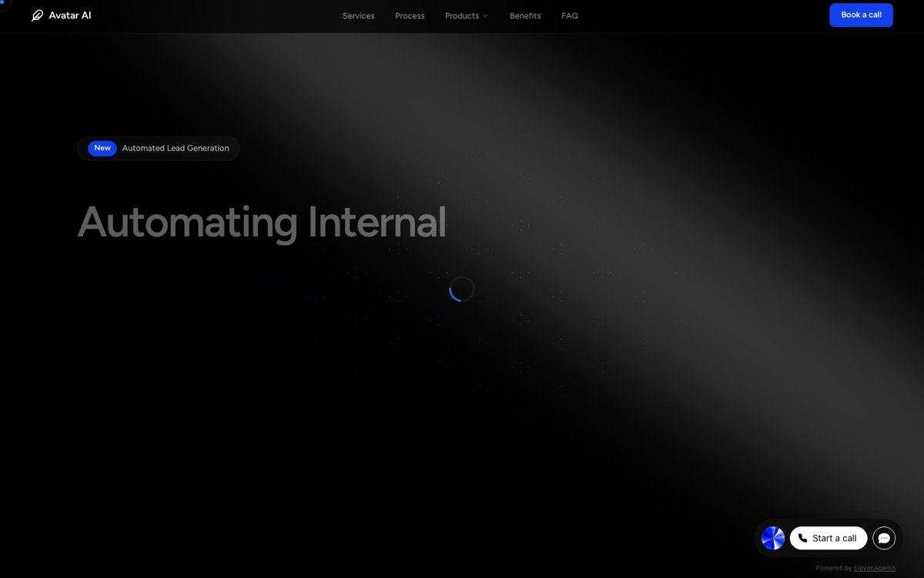Click the New badge pill
The image size is (924, 578).
click(x=102, y=148)
